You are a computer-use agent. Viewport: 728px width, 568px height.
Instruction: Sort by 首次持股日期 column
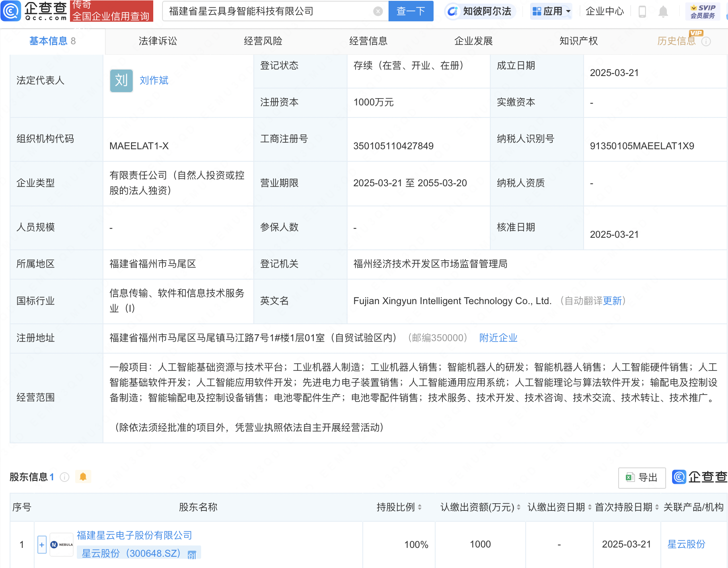click(x=657, y=507)
